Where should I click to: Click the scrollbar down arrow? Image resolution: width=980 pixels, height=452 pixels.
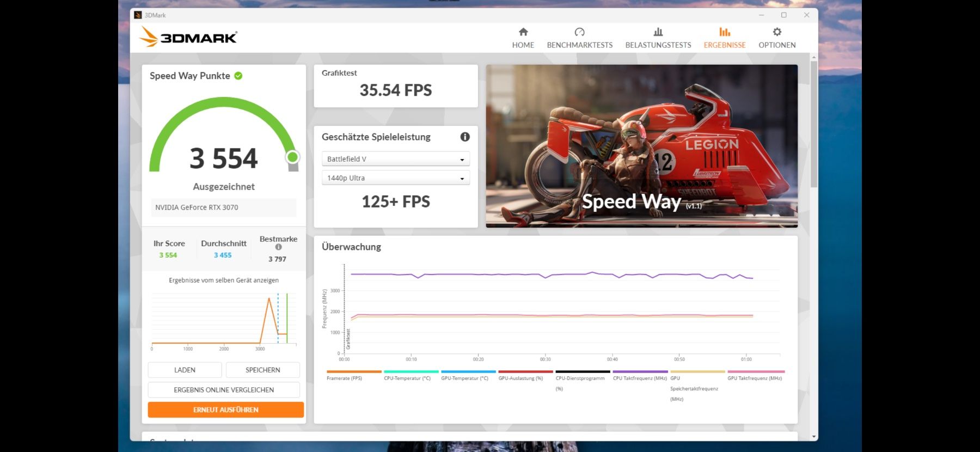814,437
